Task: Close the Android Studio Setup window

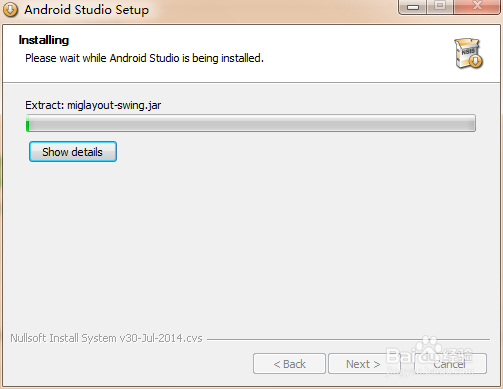Action: [x=477, y=6]
